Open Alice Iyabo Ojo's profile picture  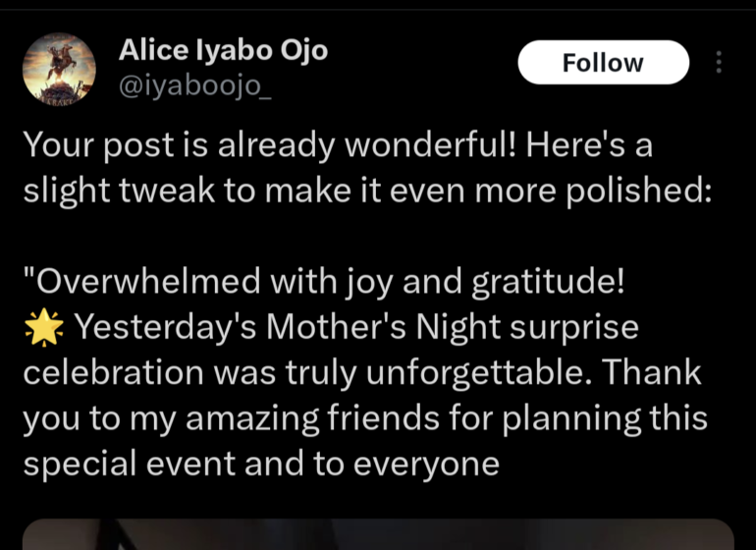(x=59, y=69)
